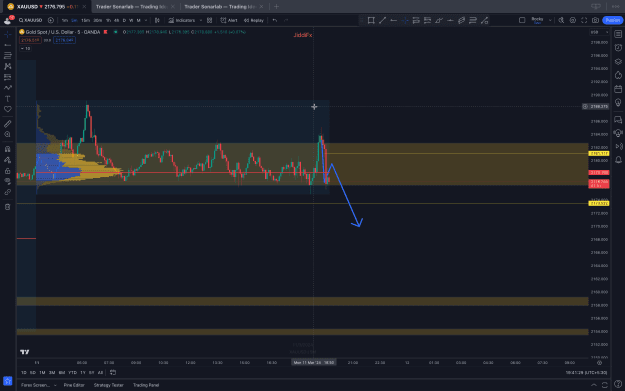Click the undo arrow
Screen dimensions: 625x391
(275, 20)
